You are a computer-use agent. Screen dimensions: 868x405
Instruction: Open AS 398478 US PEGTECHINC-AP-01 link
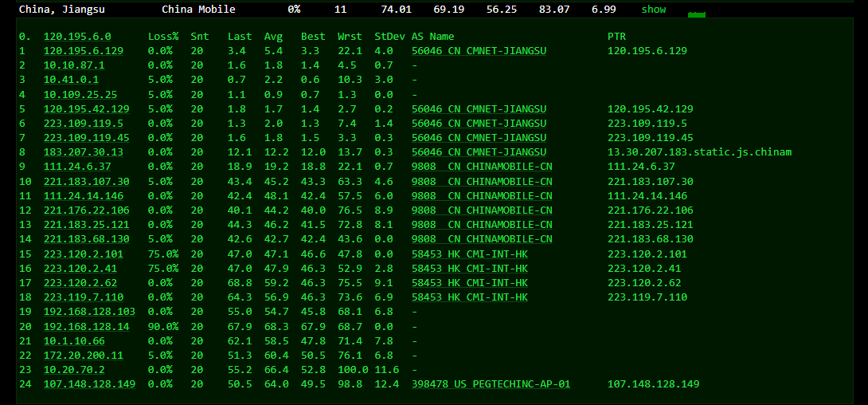(x=491, y=384)
